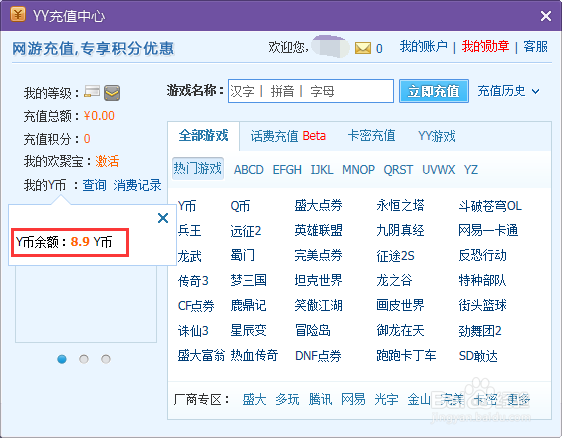
Task: Open the 网易 vendor zone link
Action: 353,399
